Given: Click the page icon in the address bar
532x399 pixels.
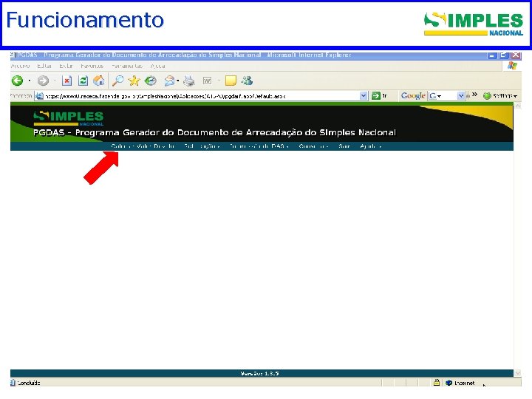Looking at the screenshot, I should click(x=39, y=96).
